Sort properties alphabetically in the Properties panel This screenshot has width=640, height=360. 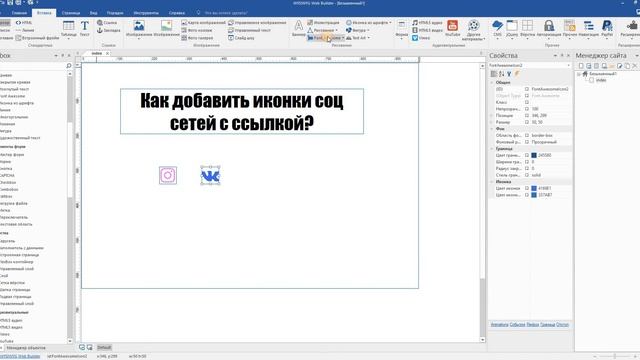point(501,74)
